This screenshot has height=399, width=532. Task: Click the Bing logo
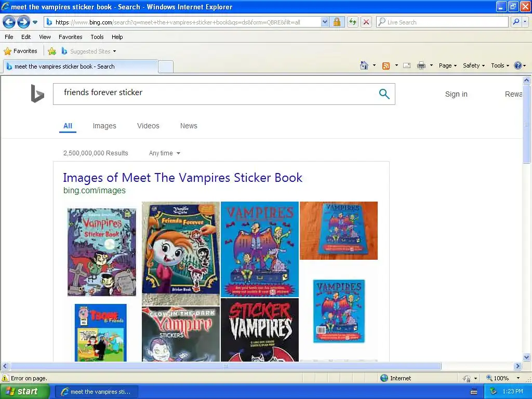click(37, 94)
